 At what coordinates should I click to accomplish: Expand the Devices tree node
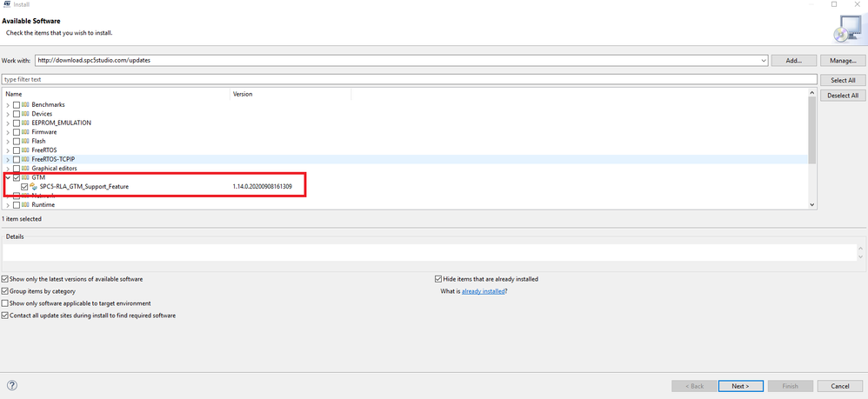[x=7, y=114]
